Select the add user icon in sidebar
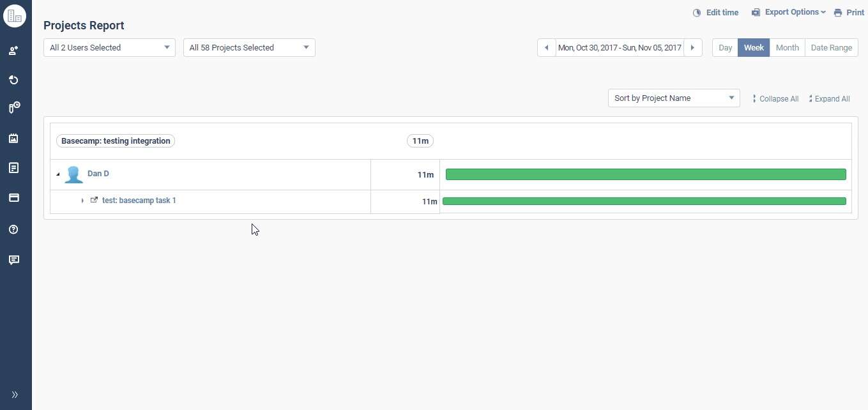This screenshot has height=410, width=868. [13, 50]
